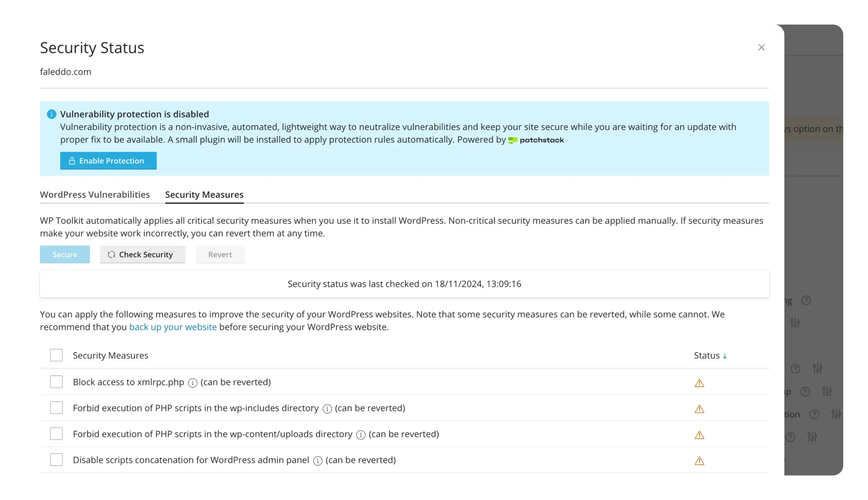
Task: Switch to WordPress Vulnerabilities tab
Action: (x=95, y=194)
